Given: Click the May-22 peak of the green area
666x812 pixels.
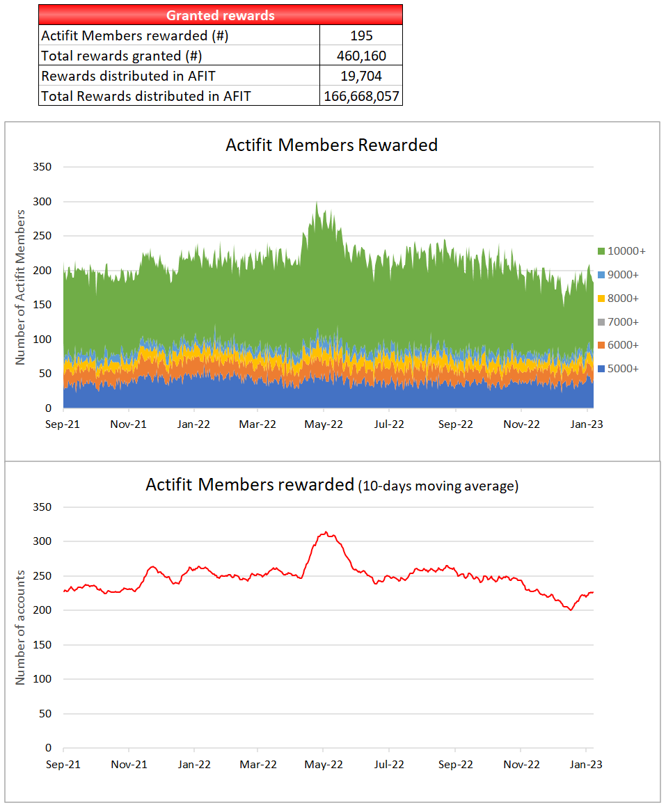Looking at the screenshot, I should coord(317,202).
